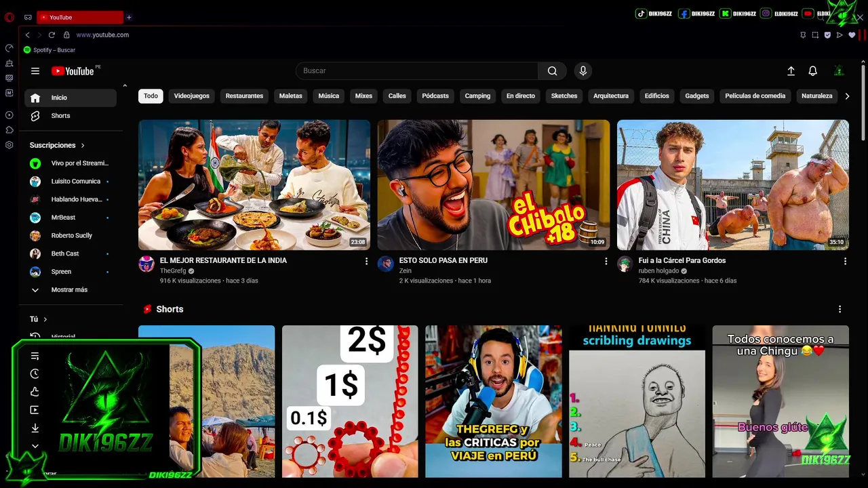Open the ad blocker shield icon
This screenshot has width=868, height=488.
(x=827, y=35)
